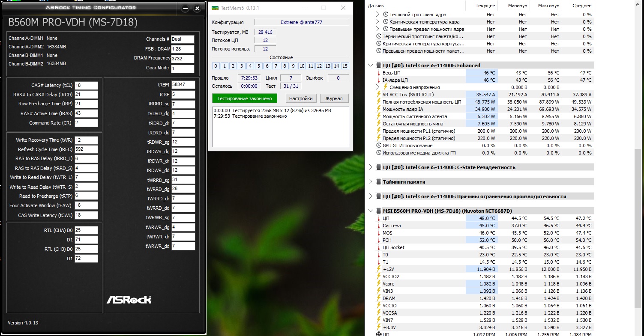Expand "Превышен предел мощности ядра" row
The image size is (644, 336).
point(378,29)
